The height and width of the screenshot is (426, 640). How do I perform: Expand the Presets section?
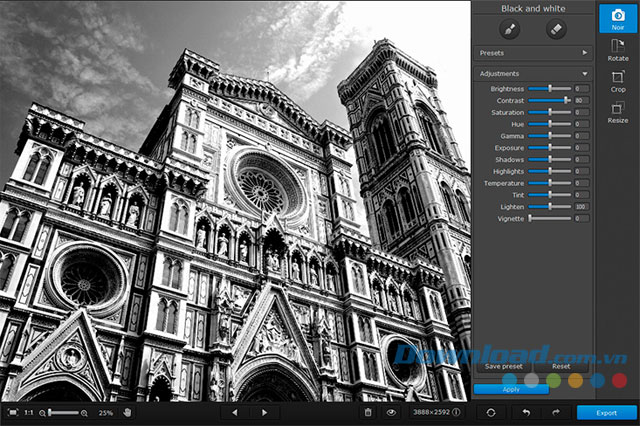[532, 51]
